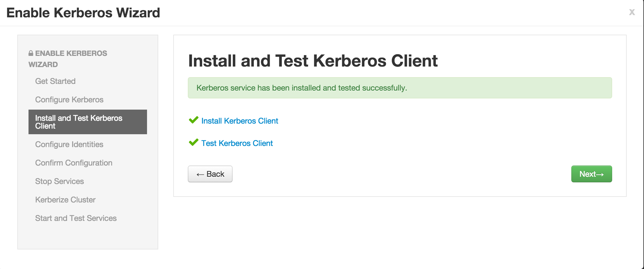Open the Kerberize Cluster step
This screenshot has height=269, width=644.
click(65, 200)
